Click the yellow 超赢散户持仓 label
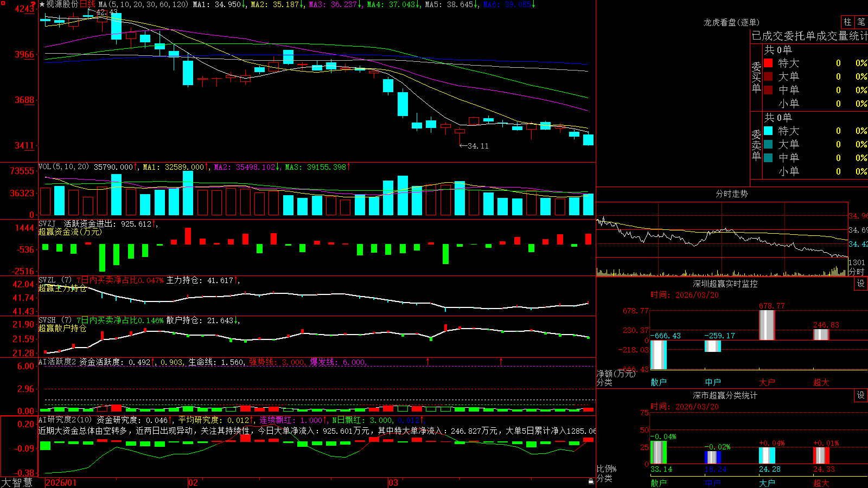868x488 pixels. point(62,328)
